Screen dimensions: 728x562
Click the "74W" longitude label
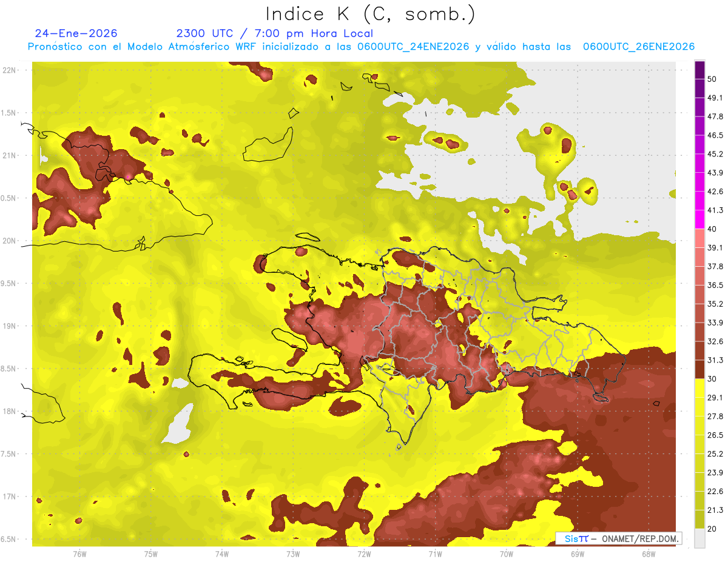click(221, 554)
